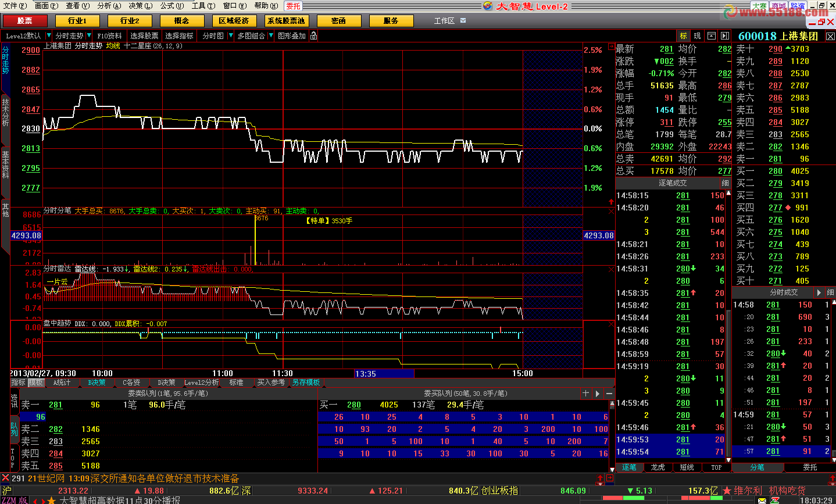Image resolution: width=836 pixels, height=504 pixels.
Task: Switch to the 模板 bottom tab
Action: pos(36,383)
